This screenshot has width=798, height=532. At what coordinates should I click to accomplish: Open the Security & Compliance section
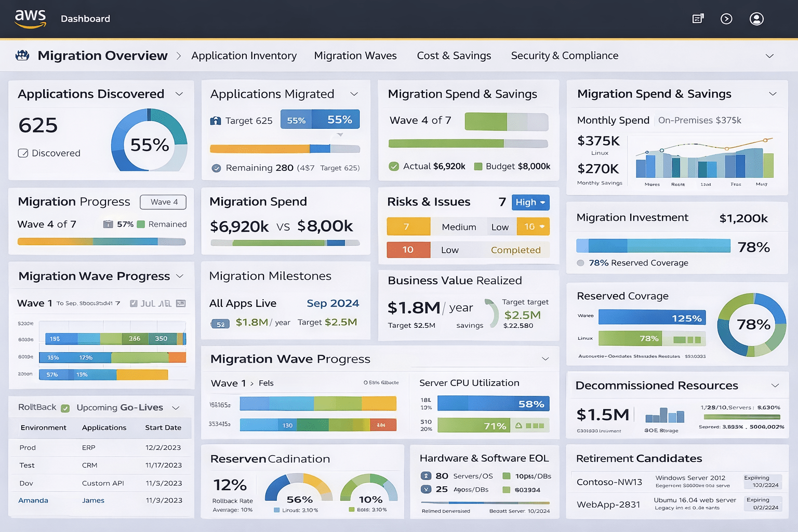click(564, 56)
